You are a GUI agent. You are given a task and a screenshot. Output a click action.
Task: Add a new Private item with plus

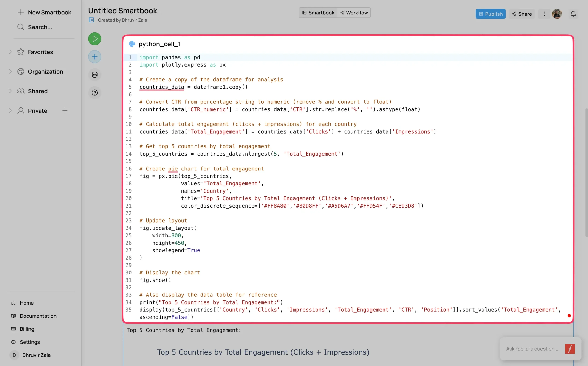[x=65, y=111]
